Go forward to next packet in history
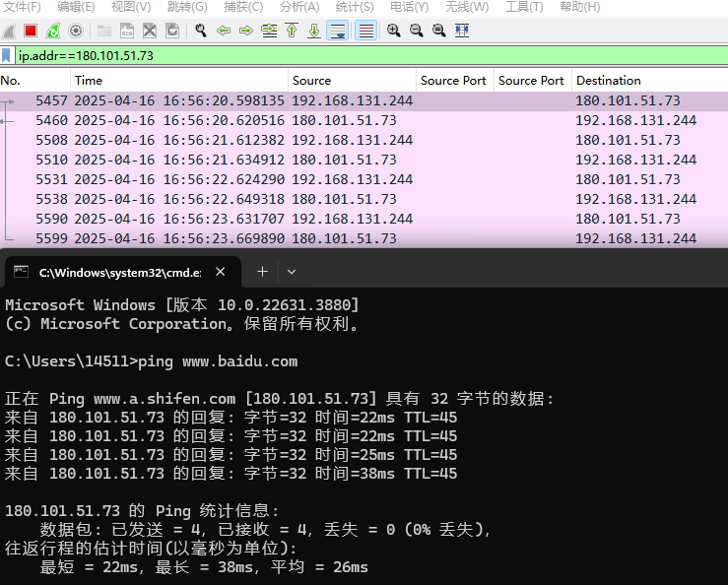The height and width of the screenshot is (585, 728). pyautogui.click(x=246, y=32)
